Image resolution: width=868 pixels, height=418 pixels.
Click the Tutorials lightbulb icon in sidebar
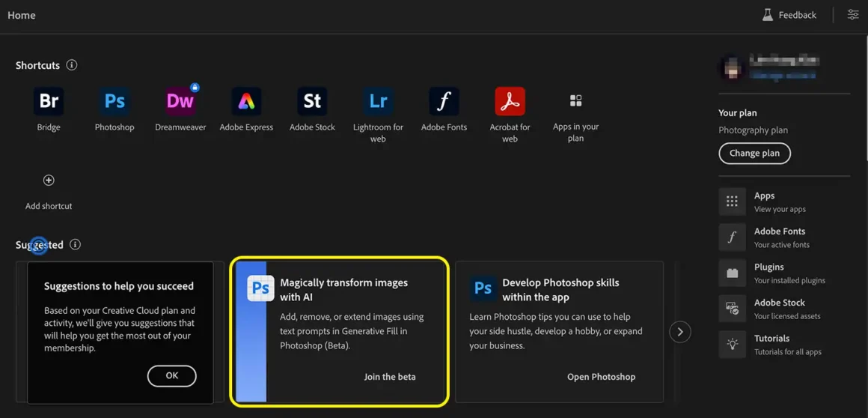(x=733, y=345)
